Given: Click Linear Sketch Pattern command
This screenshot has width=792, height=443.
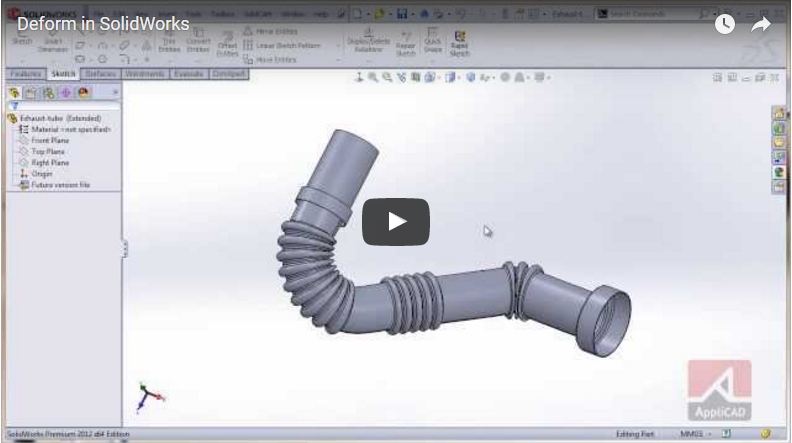Looking at the screenshot, I should coord(282,45).
